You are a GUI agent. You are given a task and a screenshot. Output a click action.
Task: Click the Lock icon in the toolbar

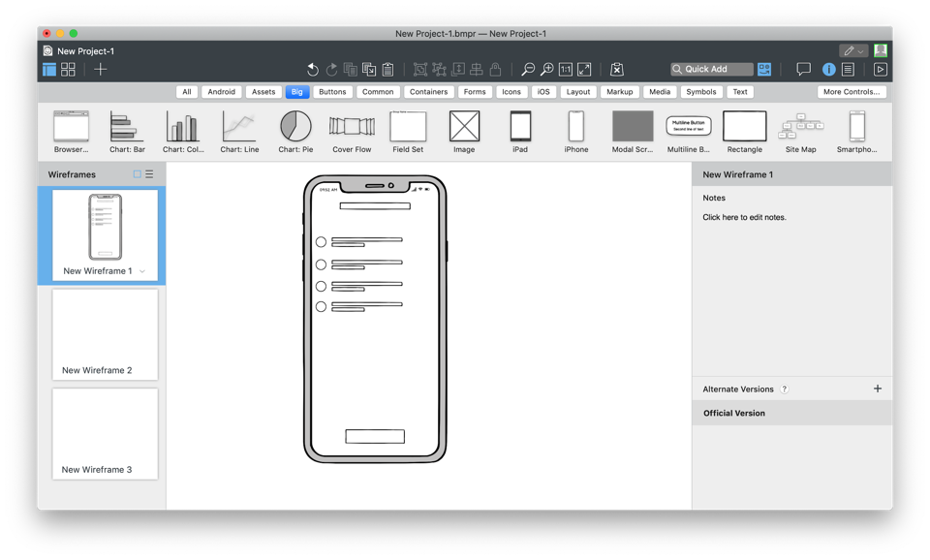(x=495, y=70)
